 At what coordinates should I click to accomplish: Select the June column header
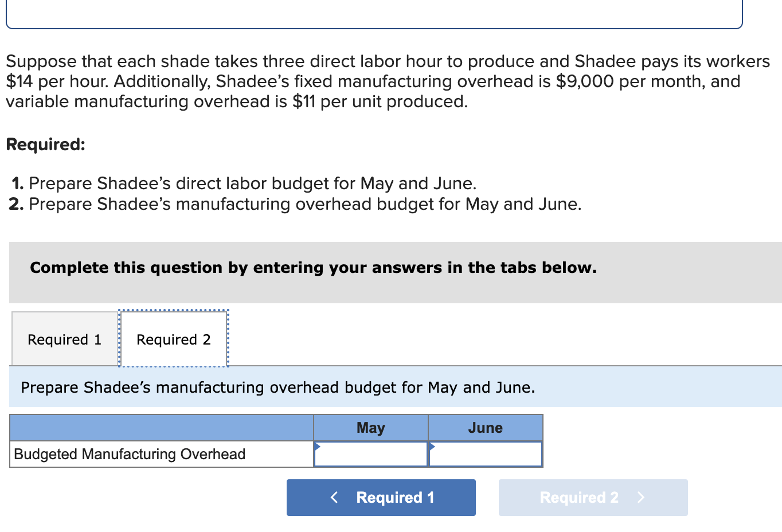485,427
